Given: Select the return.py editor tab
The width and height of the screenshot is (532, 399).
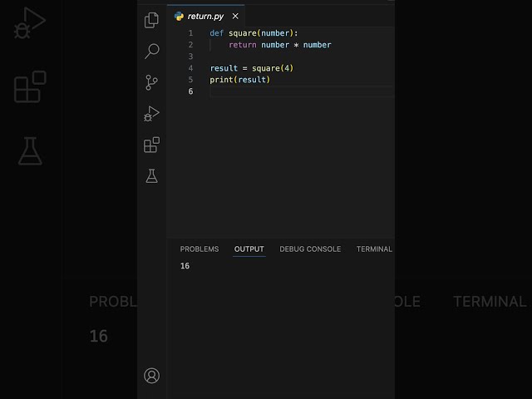Looking at the screenshot, I should point(205,16).
